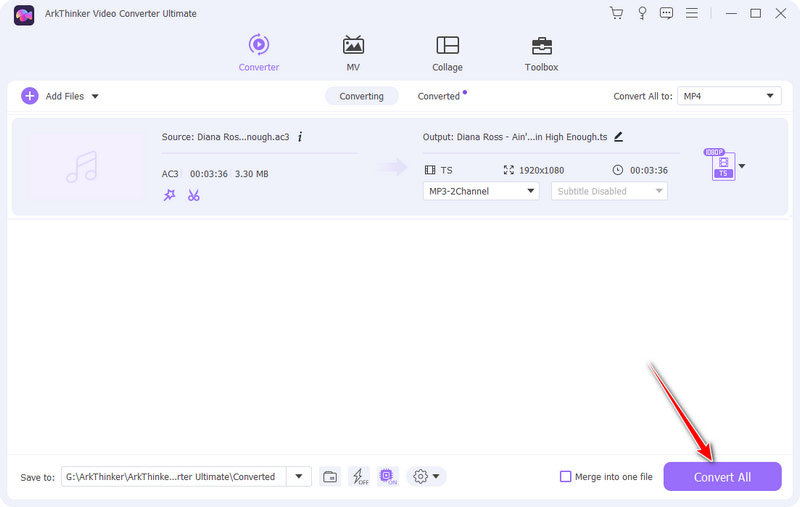Expand the arrow beside TS format icon
Image resolution: width=800 pixels, height=507 pixels.
742,166
